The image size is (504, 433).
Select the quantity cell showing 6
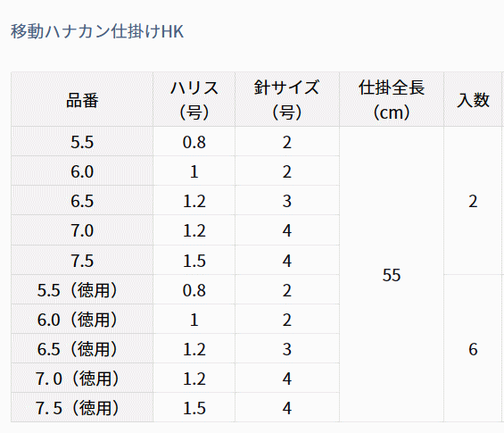pos(473,349)
